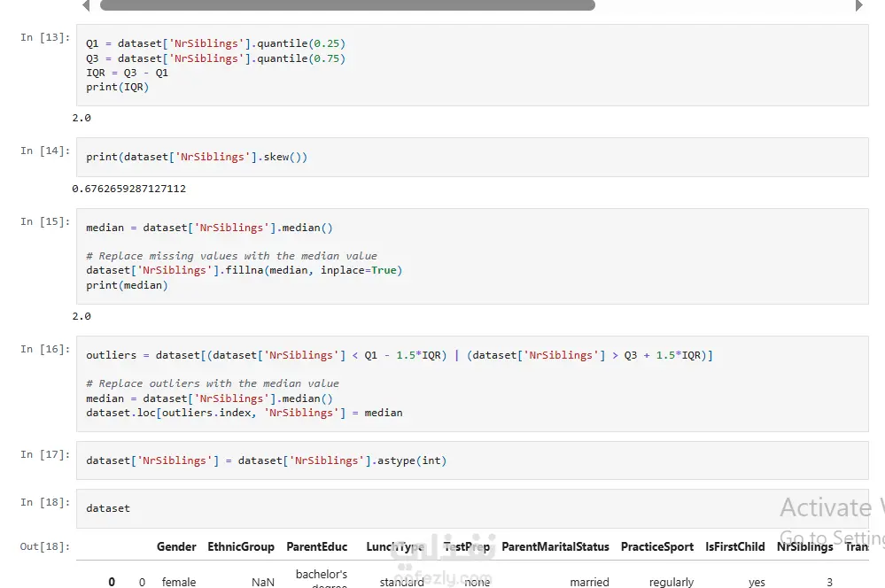Screen dimensions: 885x588
Task: Click the comment 'Replace missing values with the median value'
Action: pyautogui.click(x=231, y=256)
